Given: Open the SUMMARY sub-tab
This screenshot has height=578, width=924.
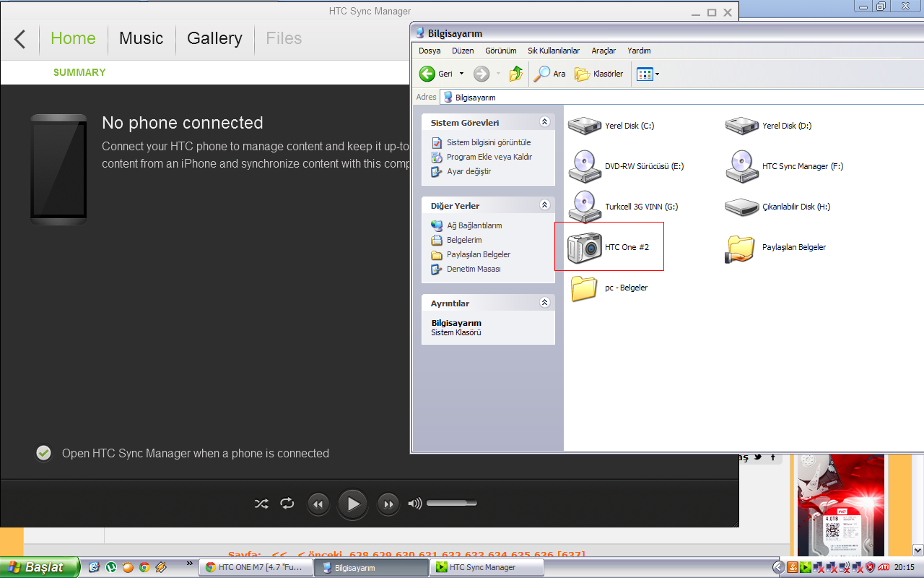Looking at the screenshot, I should (x=79, y=72).
